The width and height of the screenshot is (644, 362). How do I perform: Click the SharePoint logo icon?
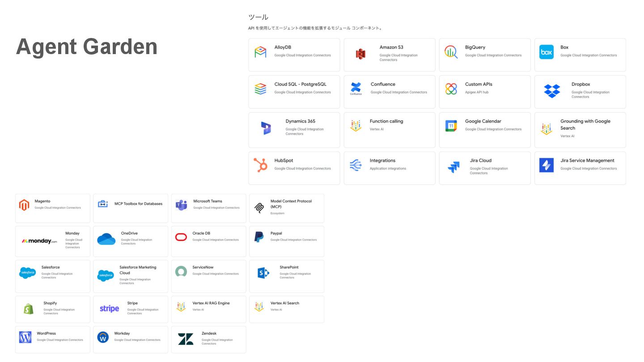263,273
